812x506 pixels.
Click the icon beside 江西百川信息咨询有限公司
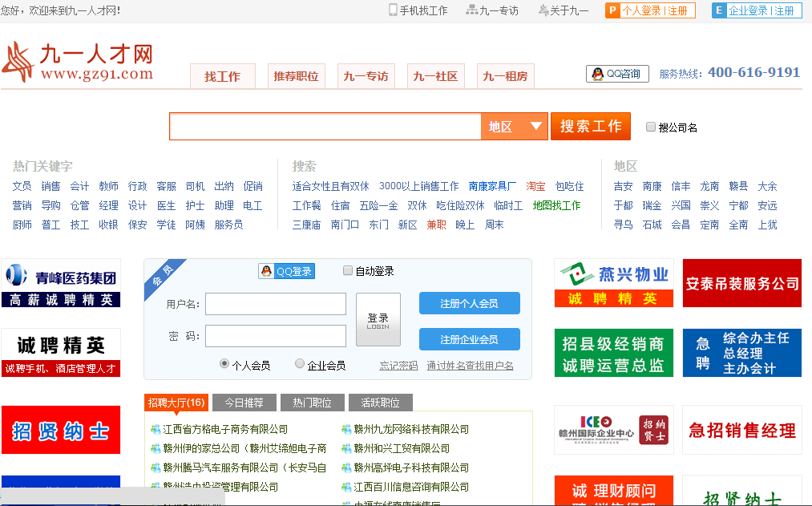(x=346, y=487)
